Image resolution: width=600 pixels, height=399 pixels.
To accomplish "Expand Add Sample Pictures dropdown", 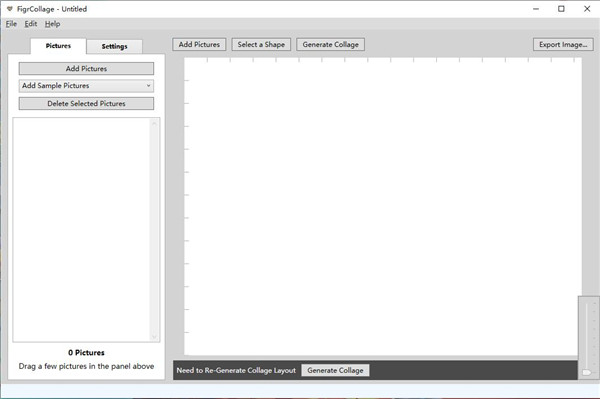I will point(86,86).
